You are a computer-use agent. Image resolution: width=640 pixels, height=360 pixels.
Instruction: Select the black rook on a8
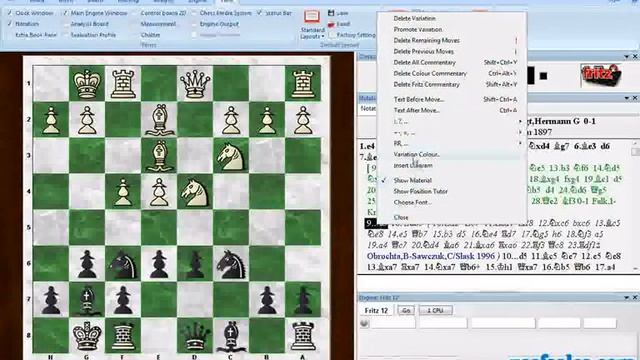[x=303, y=336]
